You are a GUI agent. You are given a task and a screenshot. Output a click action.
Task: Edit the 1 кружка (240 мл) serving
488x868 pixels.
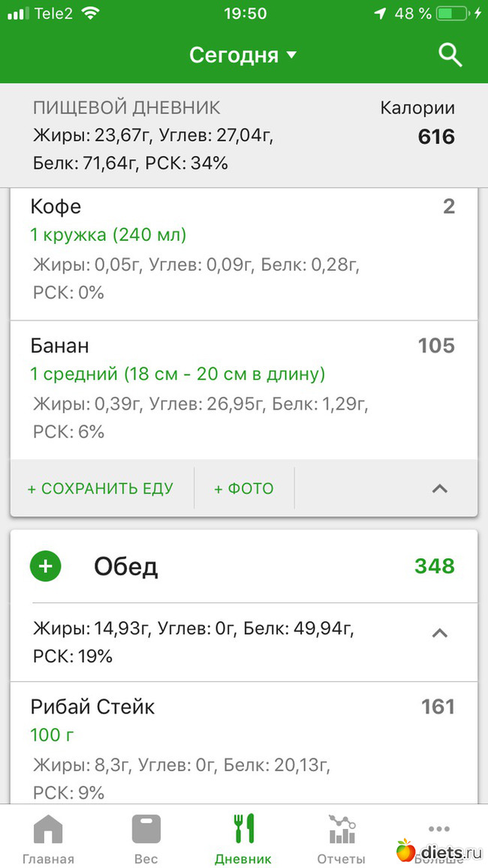[108, 236]
